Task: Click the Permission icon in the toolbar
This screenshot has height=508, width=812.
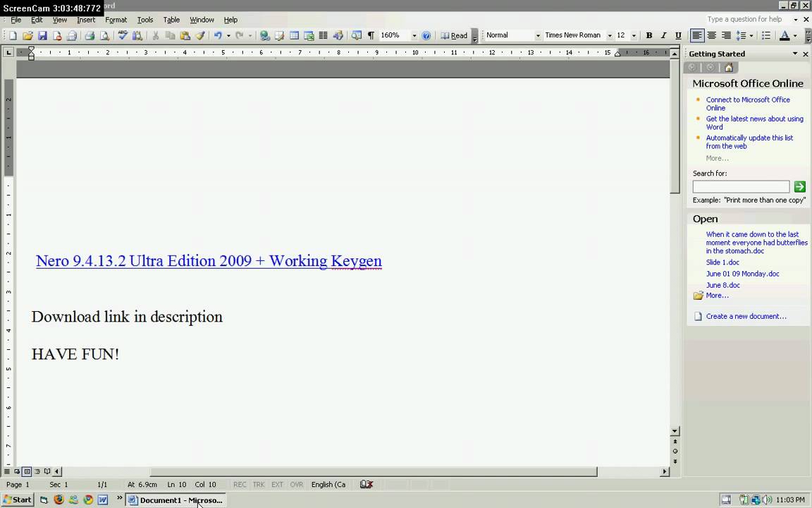Action: pyautogui.click(x=57, y=36)
